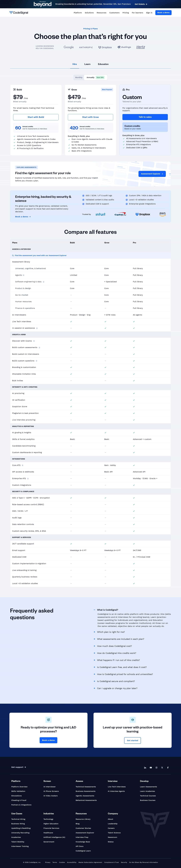Open the Facebook footer icon
181x868 pixels.
pos(168,768)
